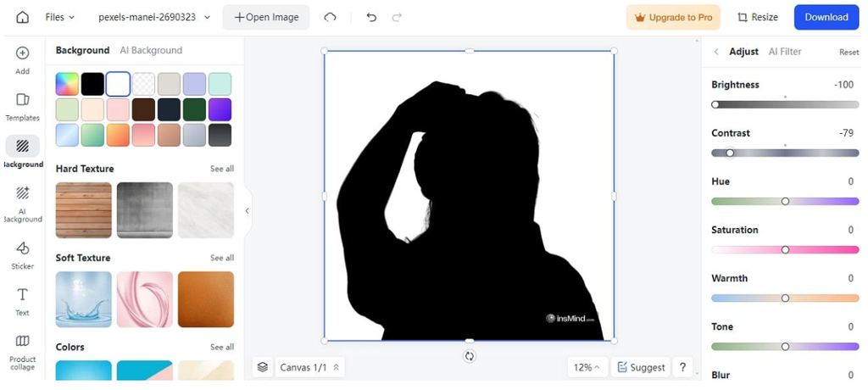See all Hard Texture backgrounds
The height and width of the screenshot is (390, 868).
pos(222,169)
